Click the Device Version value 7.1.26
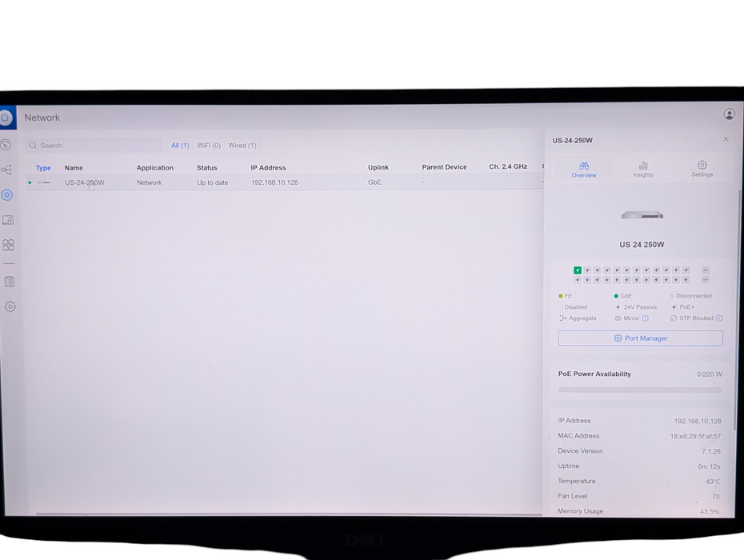 (711, 451)
